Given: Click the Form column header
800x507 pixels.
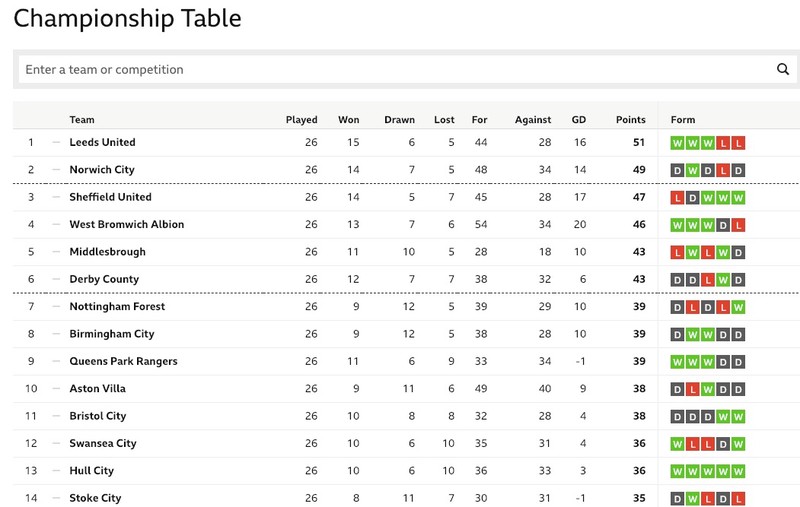Looking at the screenshot, I should coord(683,119).
